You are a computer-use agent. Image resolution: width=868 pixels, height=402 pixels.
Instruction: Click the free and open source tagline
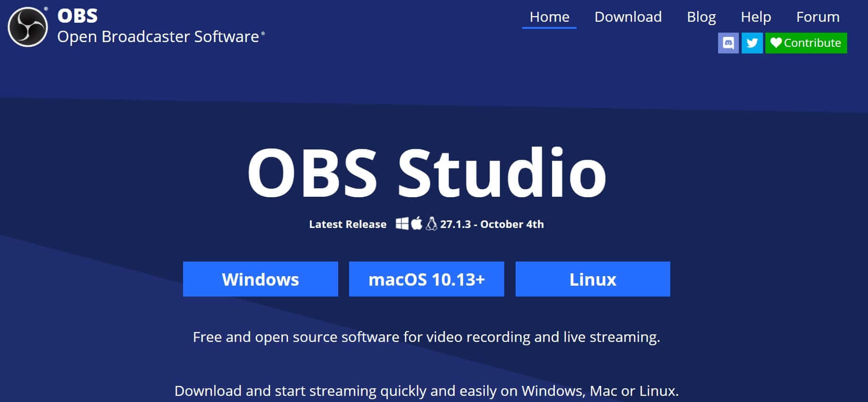426,337
